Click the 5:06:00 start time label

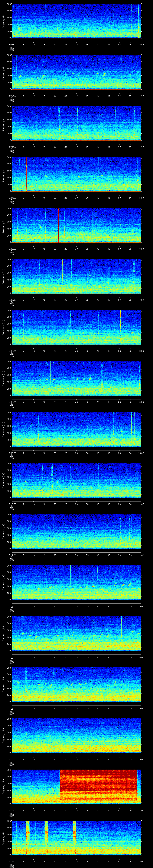[12, 300]
